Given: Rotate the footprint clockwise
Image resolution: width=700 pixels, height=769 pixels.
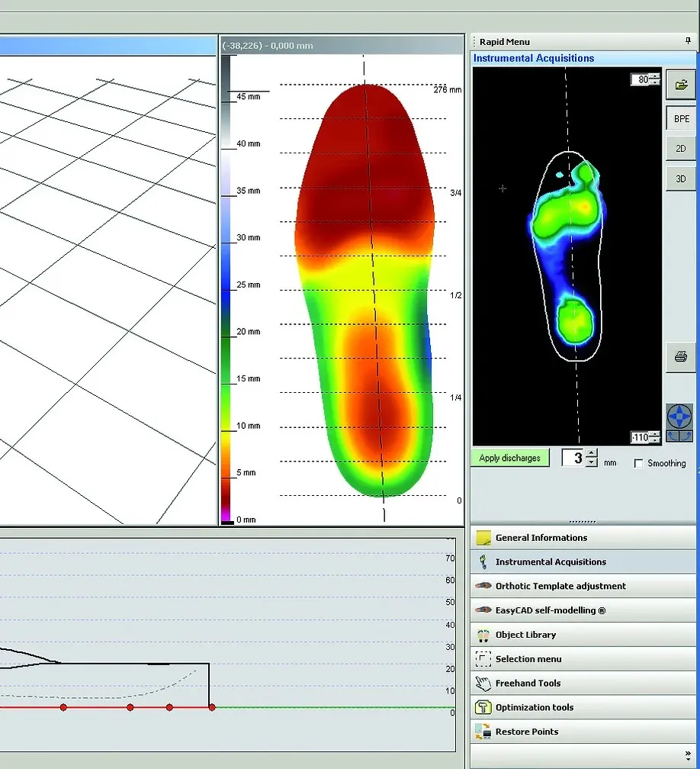Looking at the screenshot, I should [x=686, y=436].
